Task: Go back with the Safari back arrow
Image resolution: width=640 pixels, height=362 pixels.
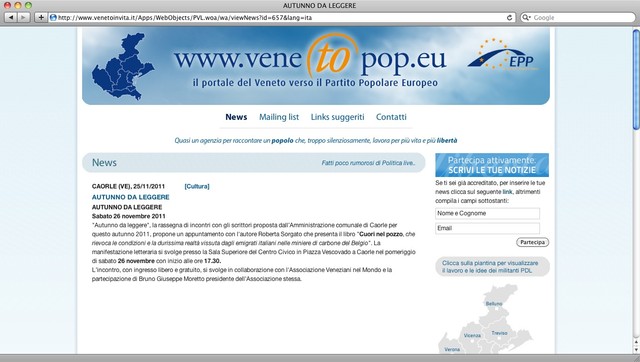Action: tap(11, 18)
